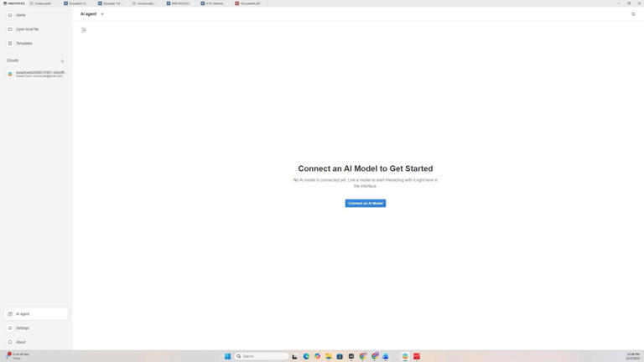Screen dimensions: 644x362
Task: Open AI agent settings icon at top right
Action: coord(633,14)
